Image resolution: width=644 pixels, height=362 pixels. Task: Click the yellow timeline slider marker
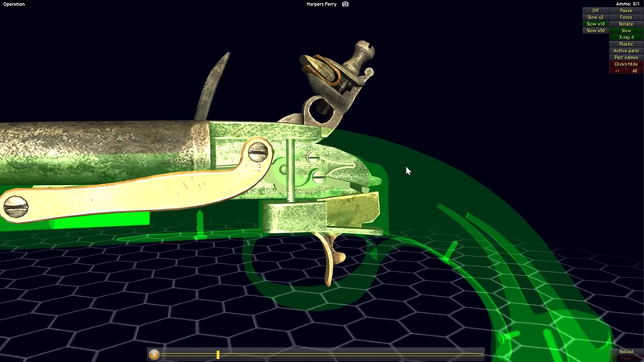click(x=217, y=354)
